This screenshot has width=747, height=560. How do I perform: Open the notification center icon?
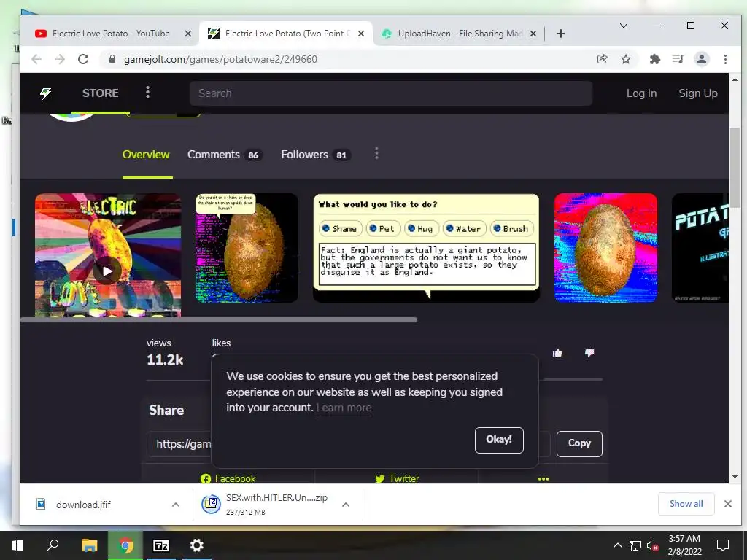coord(723,545)
